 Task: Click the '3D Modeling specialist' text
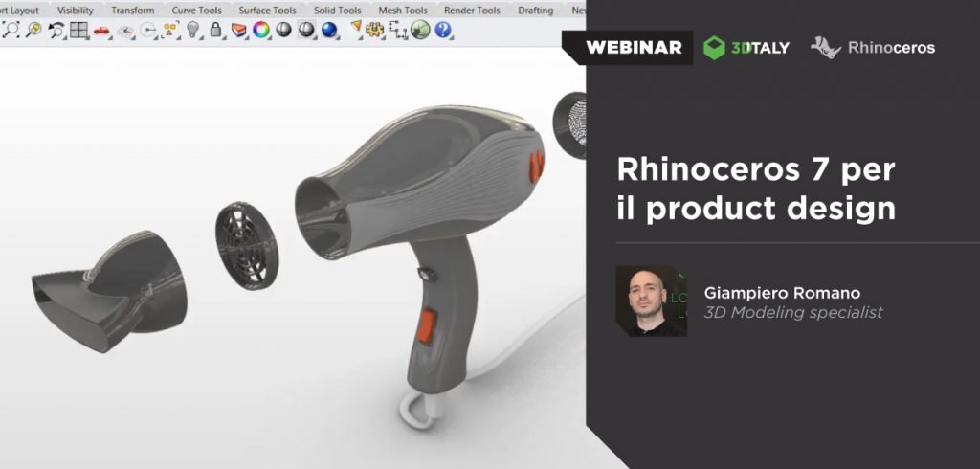tap(793, 312)
